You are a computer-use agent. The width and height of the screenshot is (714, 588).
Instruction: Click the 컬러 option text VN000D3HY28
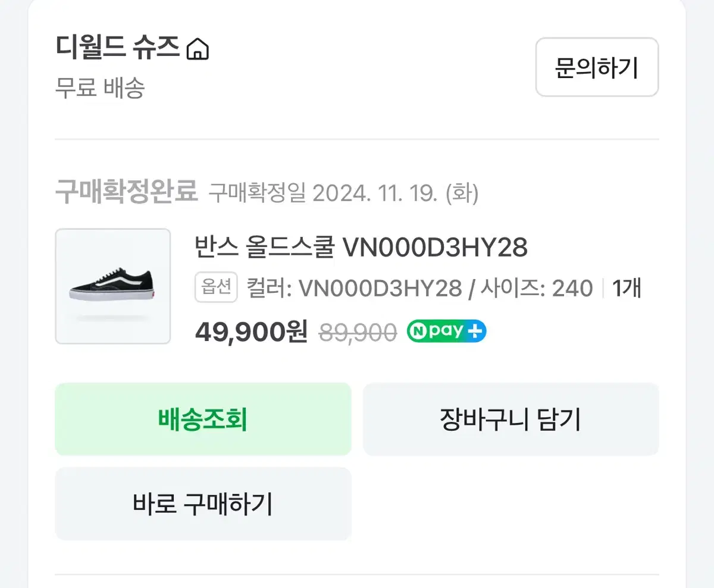pyautogui.click(x=354, y=289)
